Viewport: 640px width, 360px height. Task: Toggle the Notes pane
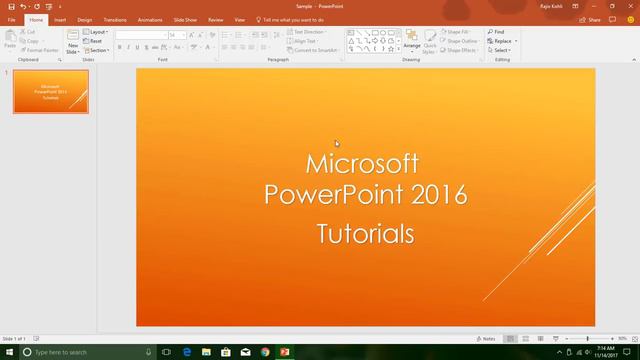click(x=486, y=339)
